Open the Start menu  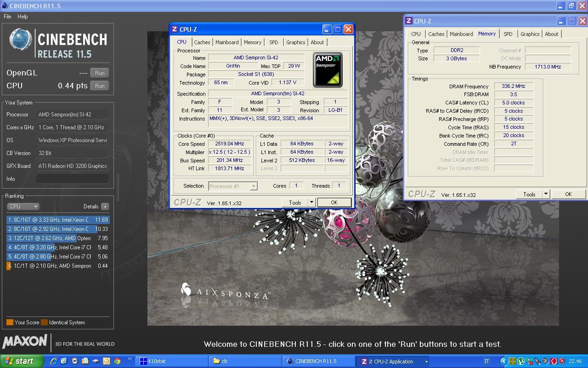[x=22, y=361]
